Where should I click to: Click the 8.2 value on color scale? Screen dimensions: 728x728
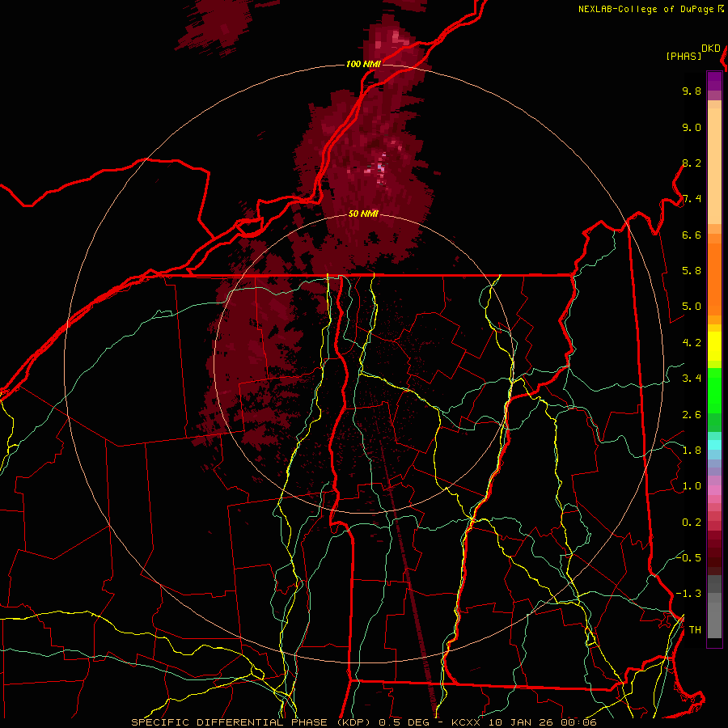click(x=692, y=163)
